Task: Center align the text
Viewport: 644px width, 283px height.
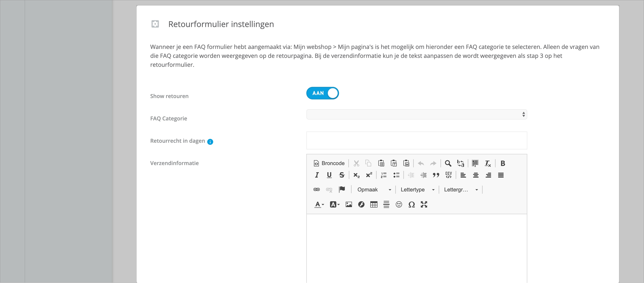Action: pyautogui.click(x=476, y=175)
